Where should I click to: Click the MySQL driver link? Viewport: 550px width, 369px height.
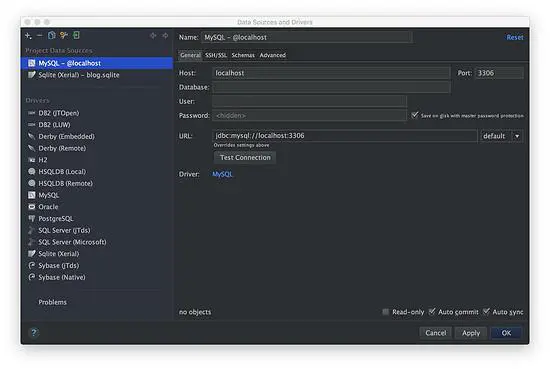click(x=222, y=174)
